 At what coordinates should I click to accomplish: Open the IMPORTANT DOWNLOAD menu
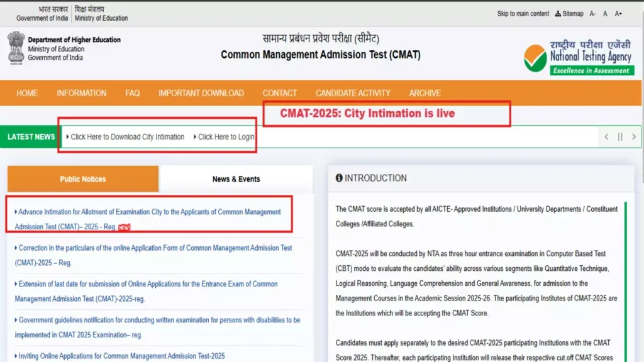(201, 93)
